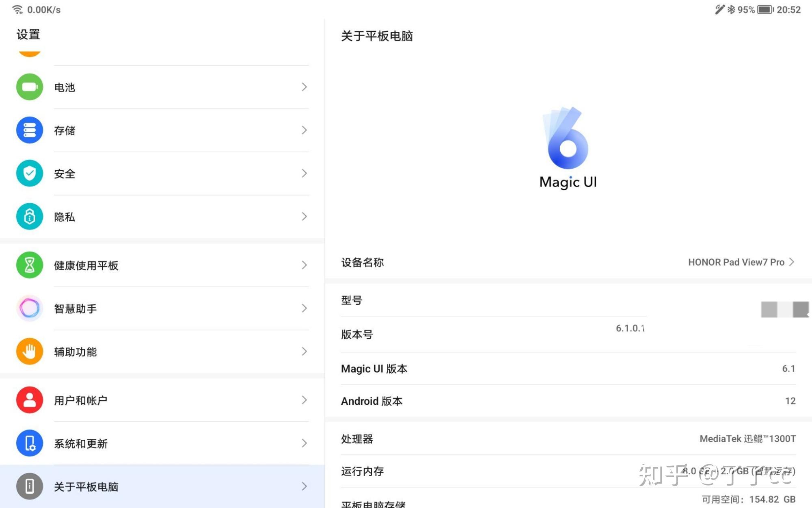The width and height of the screenshot is (812, 508).
Task: Tap the chevron beside HONOR Pad View7 Pro
Action: (x=792, y=262)
